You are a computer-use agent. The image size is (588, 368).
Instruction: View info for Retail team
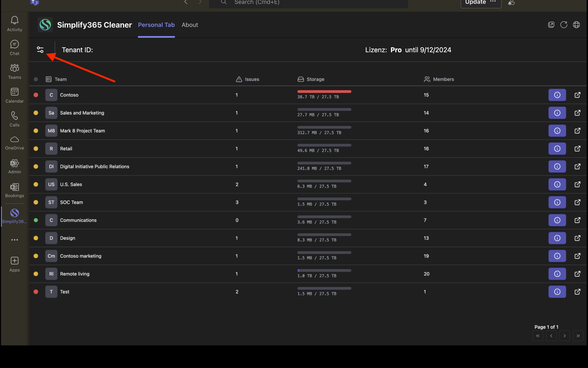[557, 149]
